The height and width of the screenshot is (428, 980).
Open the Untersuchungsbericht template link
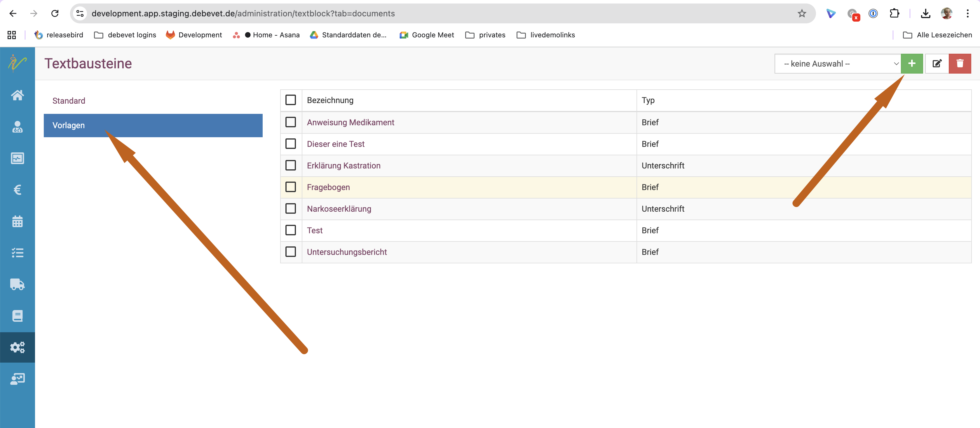(x=347, y=252)
